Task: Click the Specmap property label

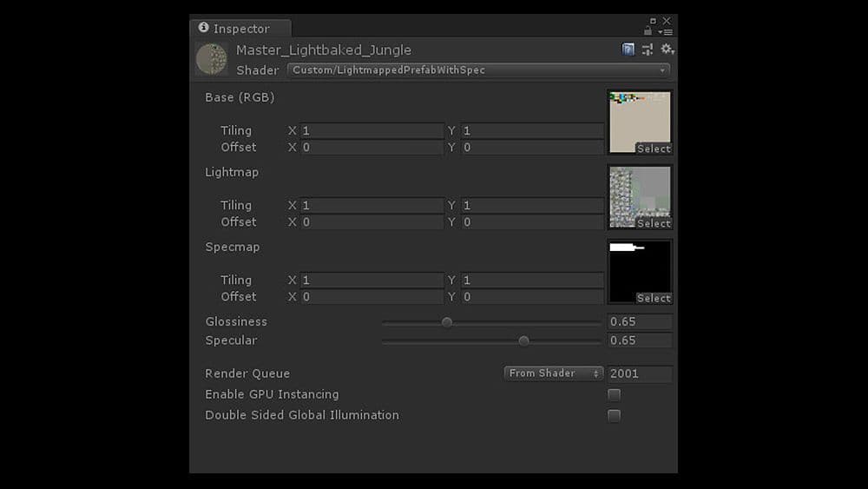Action: tap(233, 247)
